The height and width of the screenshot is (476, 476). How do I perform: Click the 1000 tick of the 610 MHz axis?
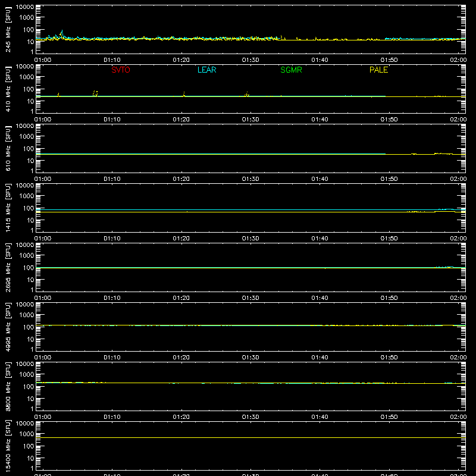(27, 136)
